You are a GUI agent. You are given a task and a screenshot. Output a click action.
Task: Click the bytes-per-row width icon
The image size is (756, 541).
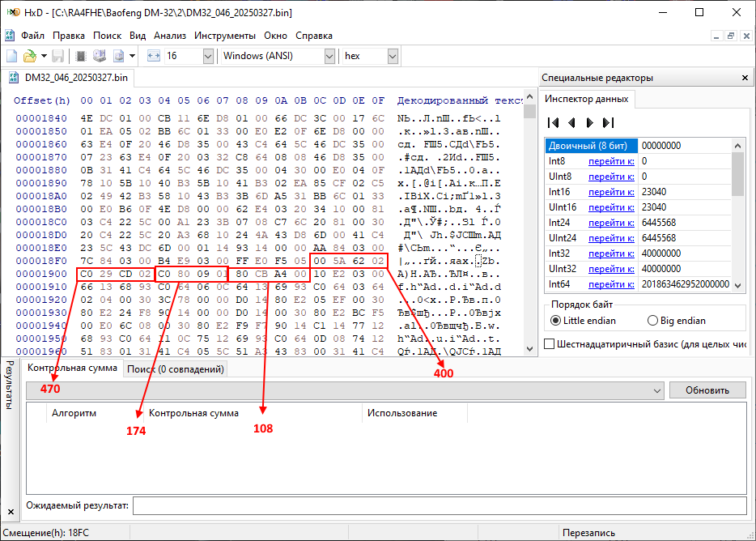153,56
